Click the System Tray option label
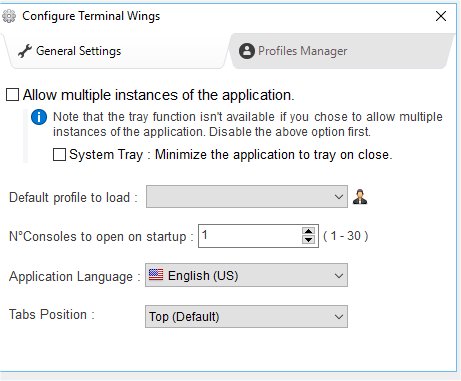 click(231, 155)
